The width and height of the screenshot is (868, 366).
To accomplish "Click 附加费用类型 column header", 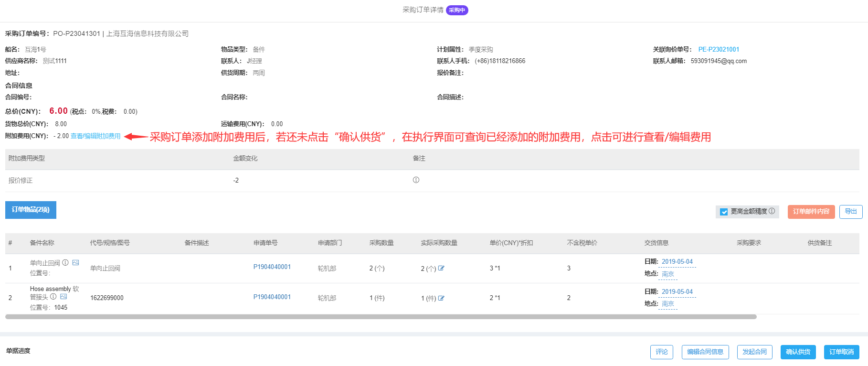I will [27, 159].
